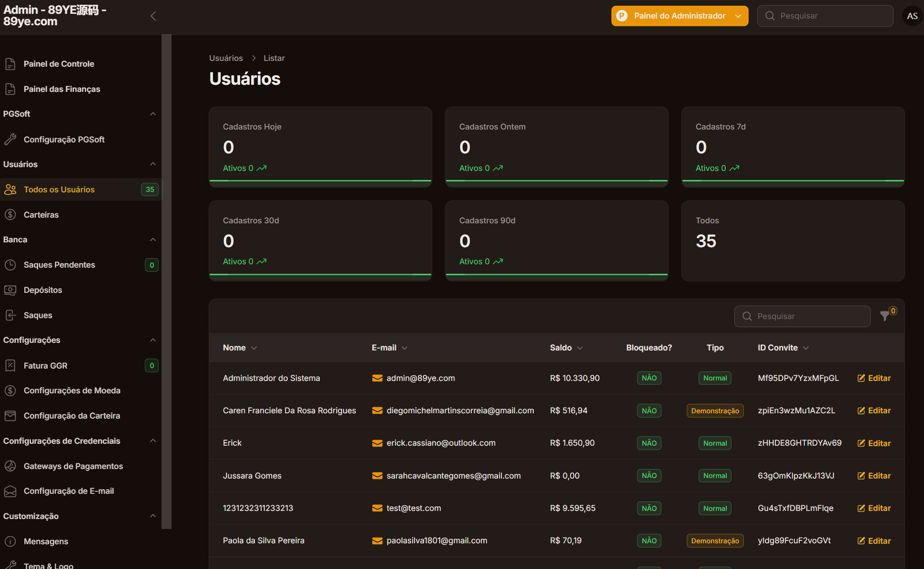Click Saques Pendentes clock icon
Viewport: 924px width, 569px height.
click(10, 265)
